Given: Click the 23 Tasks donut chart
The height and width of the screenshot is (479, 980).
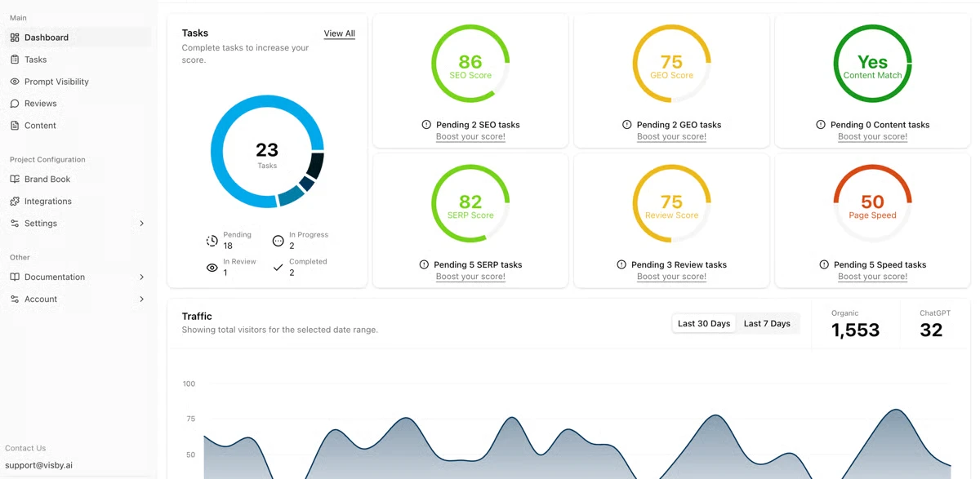Looking at the screenshot, I should pos(267,152).
